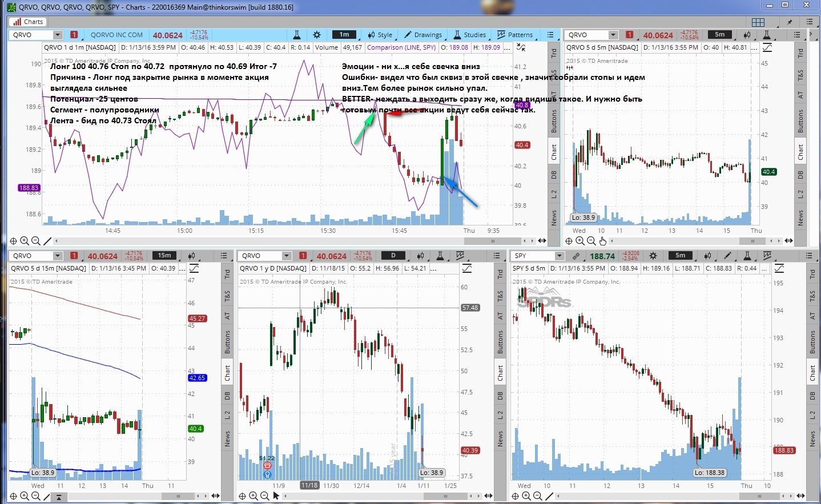This screenshot has width=821, height=504.
Task: Select crosshair pan tool below QRVO 1m chart
Action: pos(13,241)
